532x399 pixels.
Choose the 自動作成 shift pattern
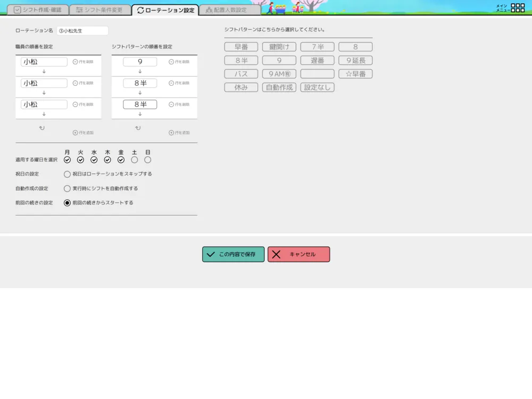(279, 88)
